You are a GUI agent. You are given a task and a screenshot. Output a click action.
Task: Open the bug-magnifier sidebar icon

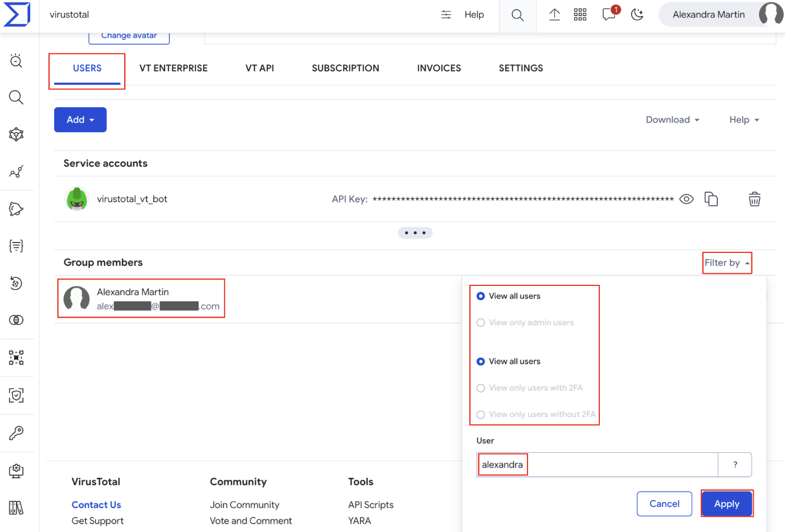point(17,60)
